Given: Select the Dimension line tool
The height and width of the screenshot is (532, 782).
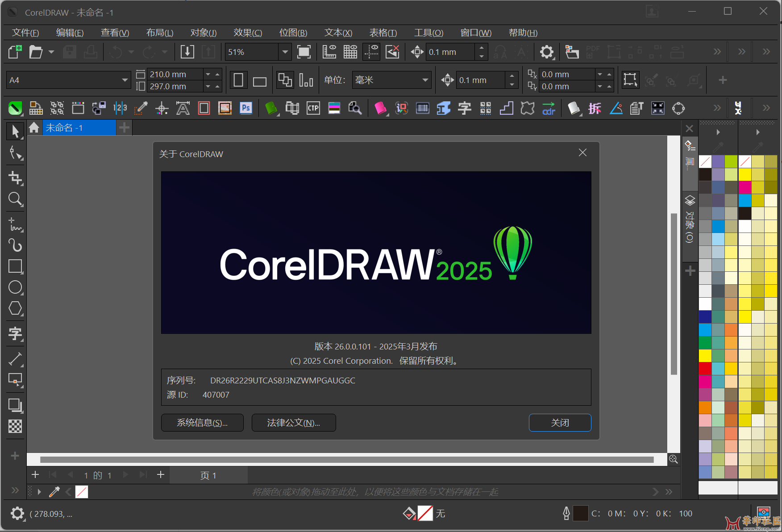Looking at the screenshot, I should [15, 358].
